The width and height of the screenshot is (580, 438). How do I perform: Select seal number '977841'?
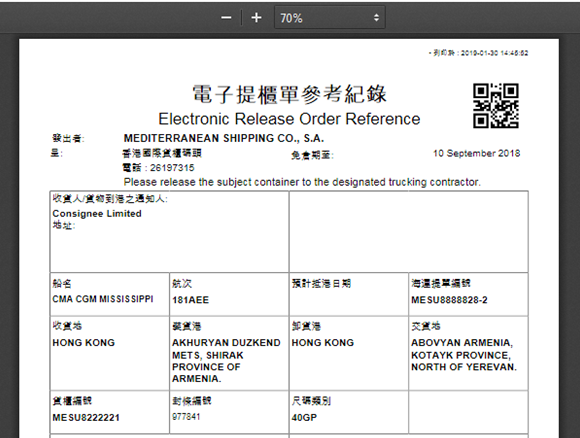pos(186,417)
